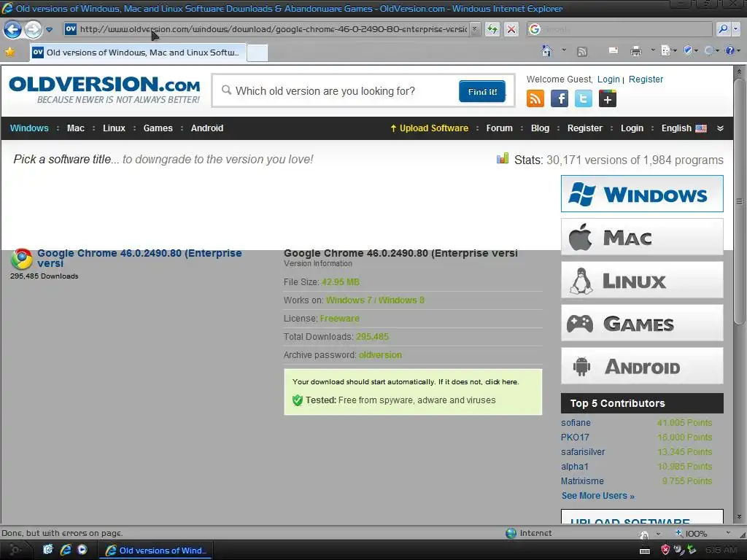Click the Linux category banner

click(x=642, y=280)
